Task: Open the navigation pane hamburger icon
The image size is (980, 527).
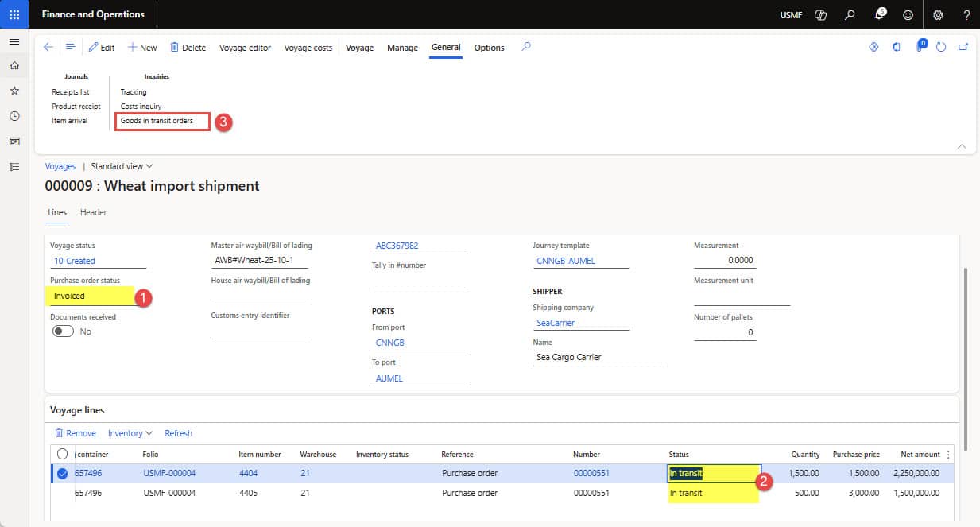Action: point(14,41)
